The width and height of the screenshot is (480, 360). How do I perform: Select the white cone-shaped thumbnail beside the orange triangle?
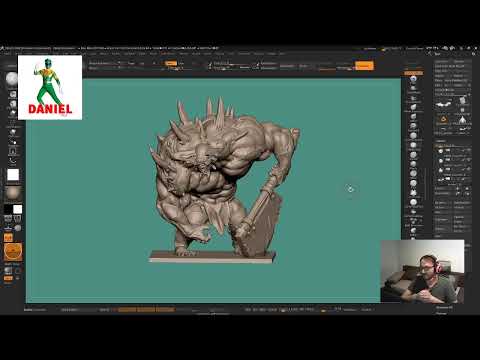pyautogui.click(x=462, y=119)
